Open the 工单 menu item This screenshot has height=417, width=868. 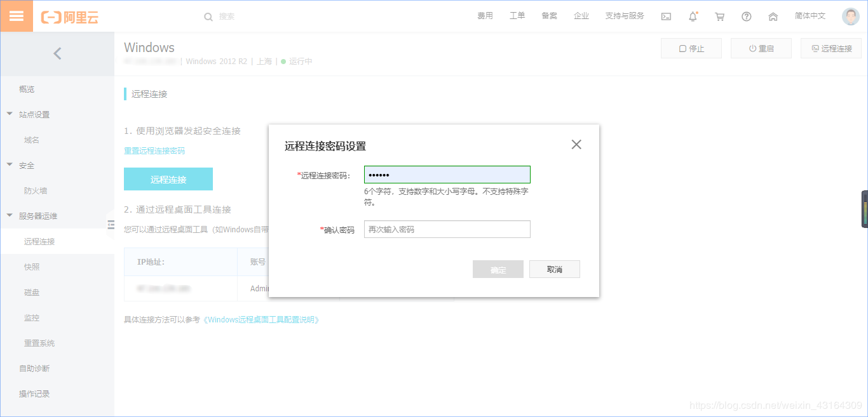(x=517, y=16)
